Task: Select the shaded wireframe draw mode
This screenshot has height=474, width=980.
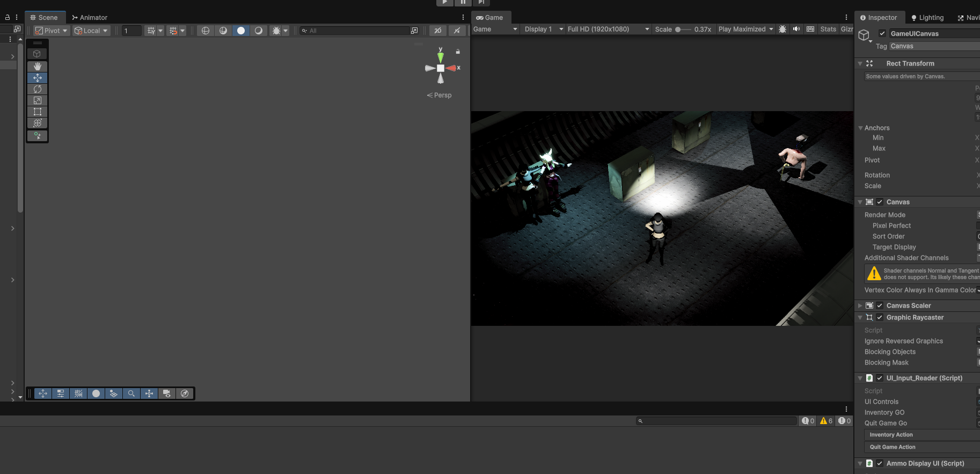Action: point(223,31)
